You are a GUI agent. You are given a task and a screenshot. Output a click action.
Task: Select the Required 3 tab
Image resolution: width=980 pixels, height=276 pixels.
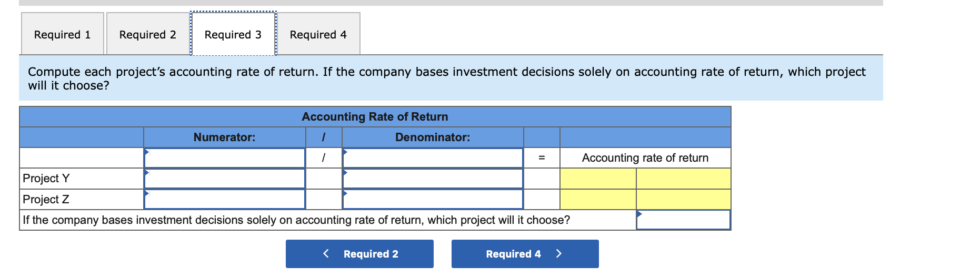233,35
